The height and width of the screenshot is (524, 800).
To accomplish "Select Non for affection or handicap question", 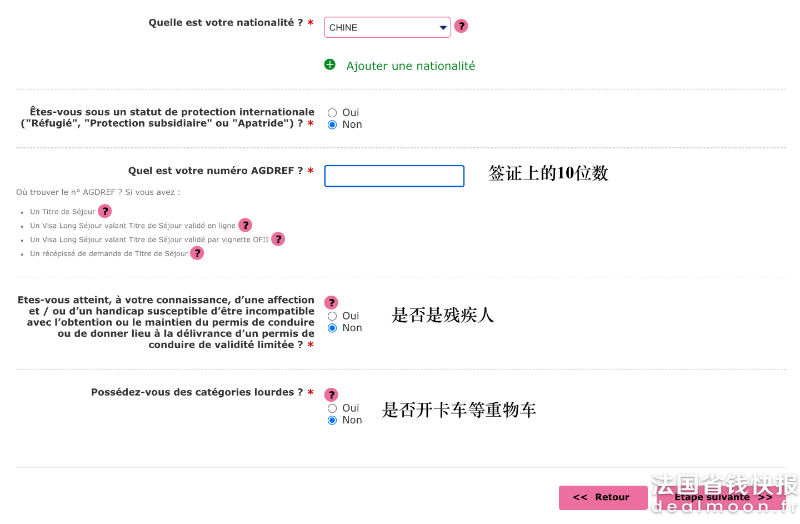I will point(332,328).
